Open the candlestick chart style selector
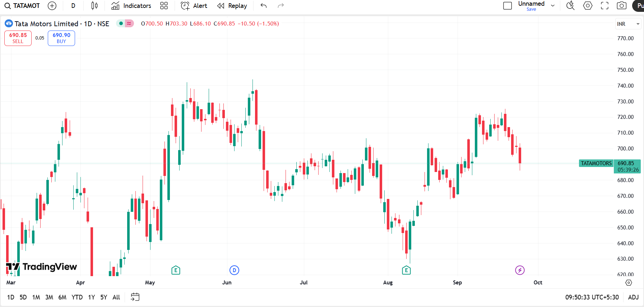This screenshot has width=644, height=307. click(94, 6)
